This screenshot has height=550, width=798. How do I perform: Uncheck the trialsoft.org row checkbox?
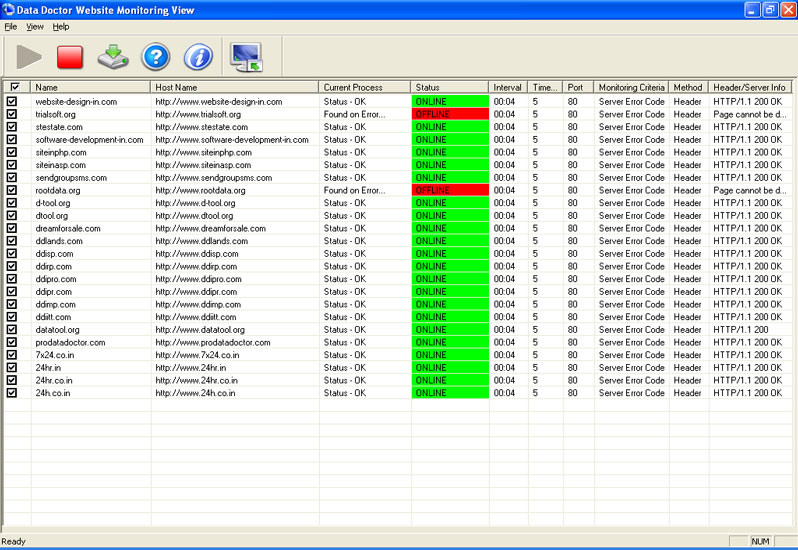pyautogui.click(x=12, y=114)
